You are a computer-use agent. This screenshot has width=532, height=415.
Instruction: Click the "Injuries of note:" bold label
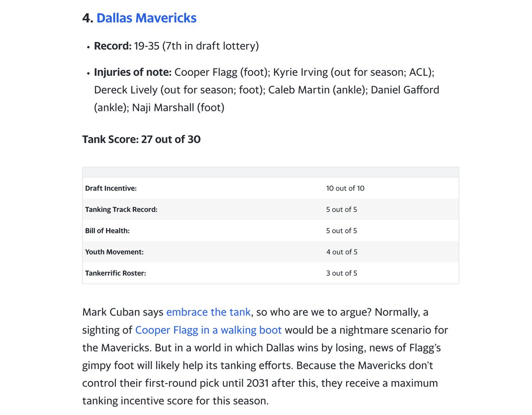click(x=133, y=72)
